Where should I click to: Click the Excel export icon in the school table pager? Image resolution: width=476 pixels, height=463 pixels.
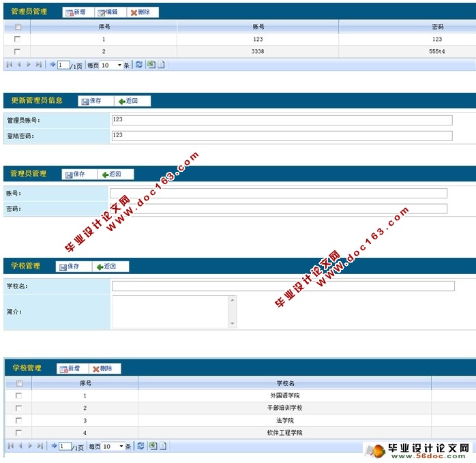(x=153, y=446)
